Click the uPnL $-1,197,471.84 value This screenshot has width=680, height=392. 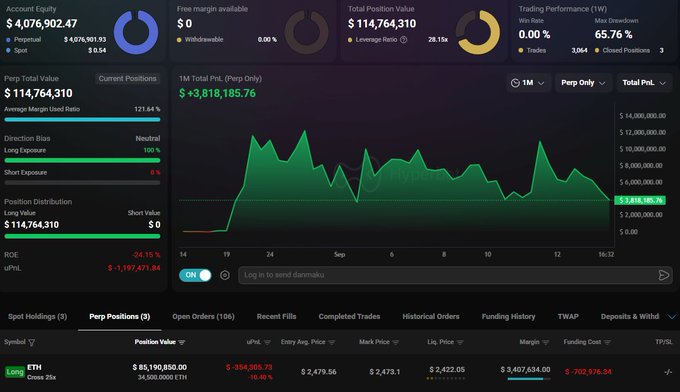134,268
